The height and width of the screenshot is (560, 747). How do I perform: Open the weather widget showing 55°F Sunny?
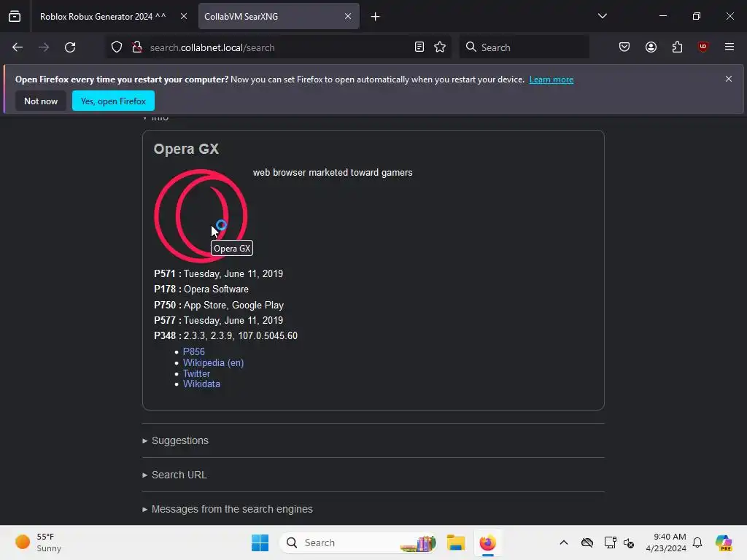tap(39, 542)
